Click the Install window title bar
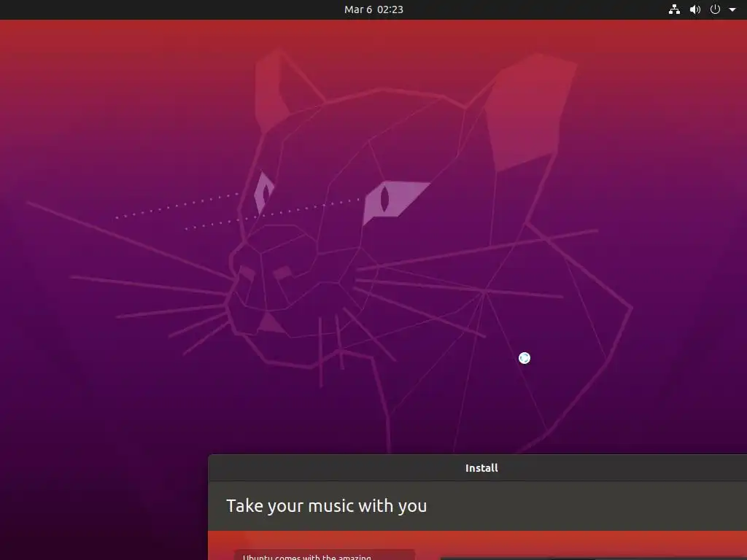Viewport: 747px width, 560px height. click(477, 467)
